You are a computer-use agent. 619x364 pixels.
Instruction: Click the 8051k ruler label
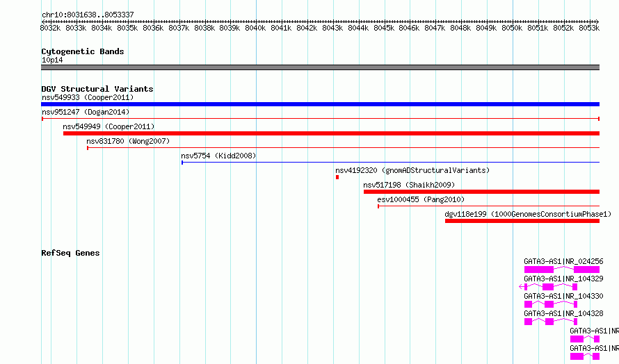click(x=538, y=28)
